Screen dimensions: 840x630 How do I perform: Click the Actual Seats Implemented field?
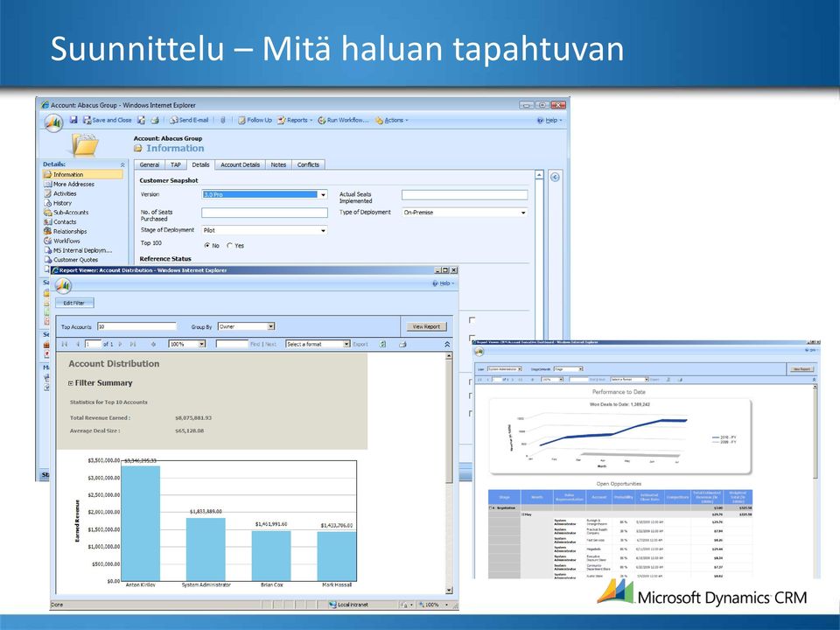[465, 195]
